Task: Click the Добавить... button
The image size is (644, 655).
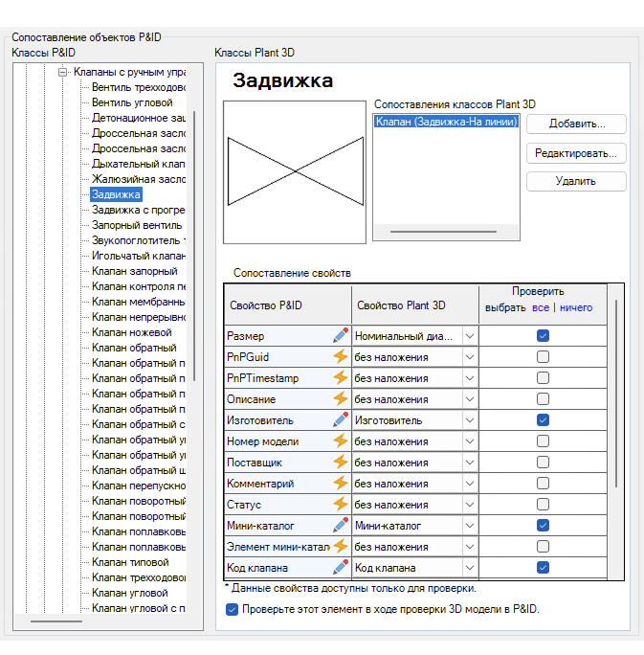Action: 576,124
